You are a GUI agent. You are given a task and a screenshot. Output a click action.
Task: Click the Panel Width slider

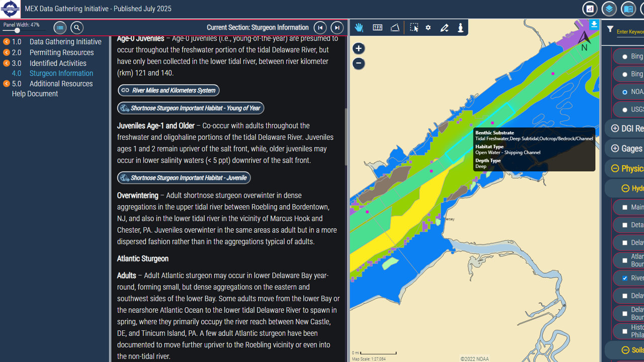tap(17, 31)
